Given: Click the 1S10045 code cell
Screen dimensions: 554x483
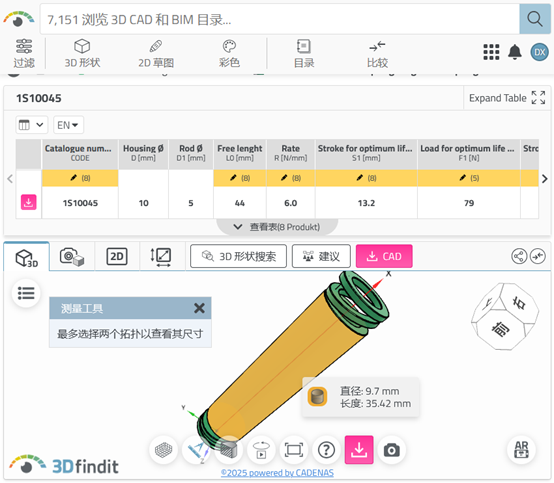Looking at the screenshot, I should 80,203.
